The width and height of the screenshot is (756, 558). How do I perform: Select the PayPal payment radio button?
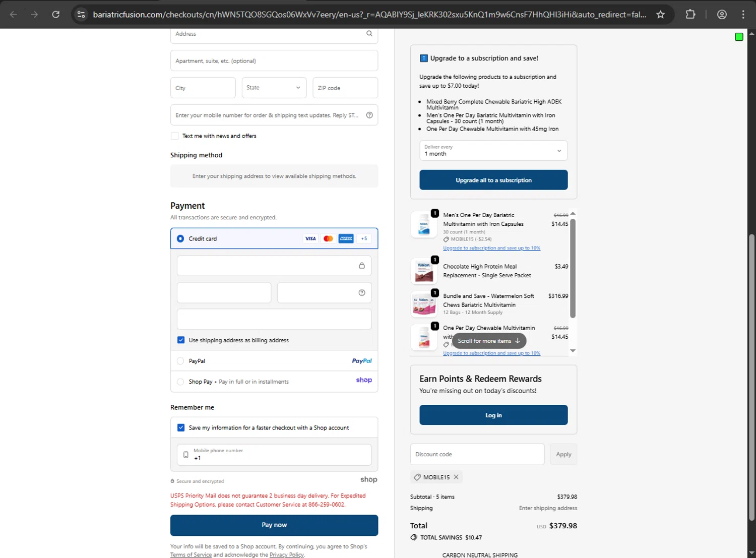pyautogui.click(x=180, y=361)
